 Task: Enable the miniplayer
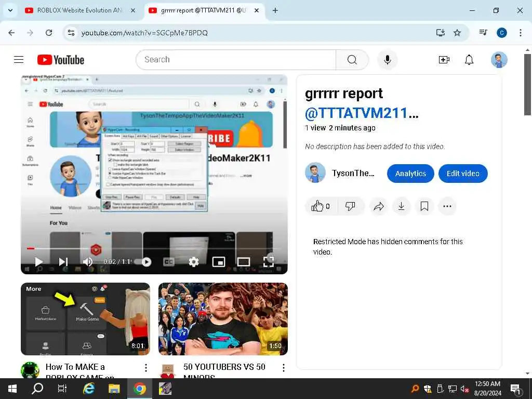tap(219, 262)
